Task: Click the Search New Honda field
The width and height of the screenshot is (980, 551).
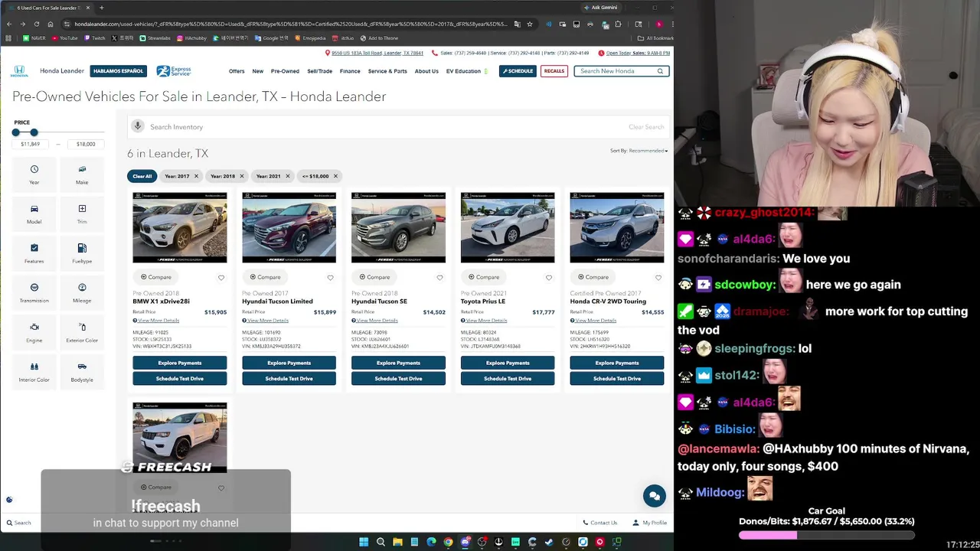Action: pyautogui.click(x=622, y=71)
